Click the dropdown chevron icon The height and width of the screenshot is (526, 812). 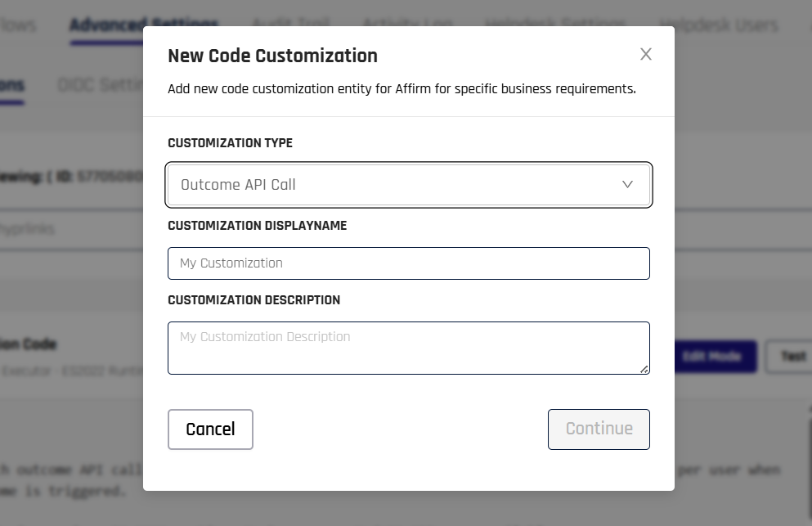point(627,184)
